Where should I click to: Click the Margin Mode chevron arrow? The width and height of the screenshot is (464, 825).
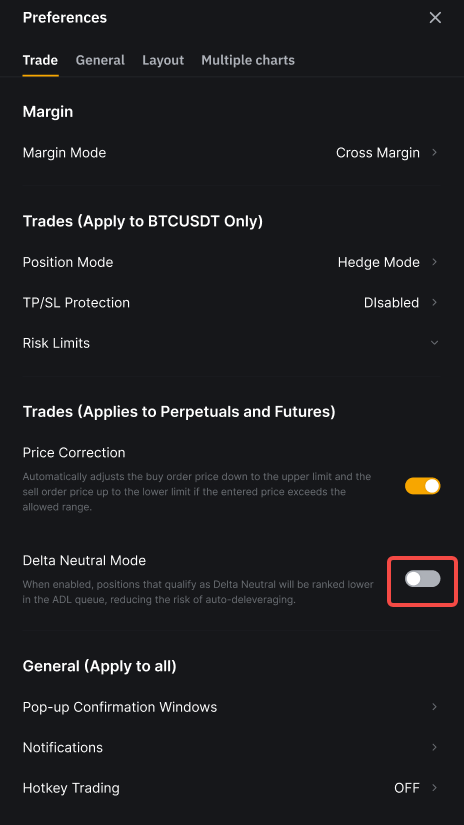(x=435, y=152)
